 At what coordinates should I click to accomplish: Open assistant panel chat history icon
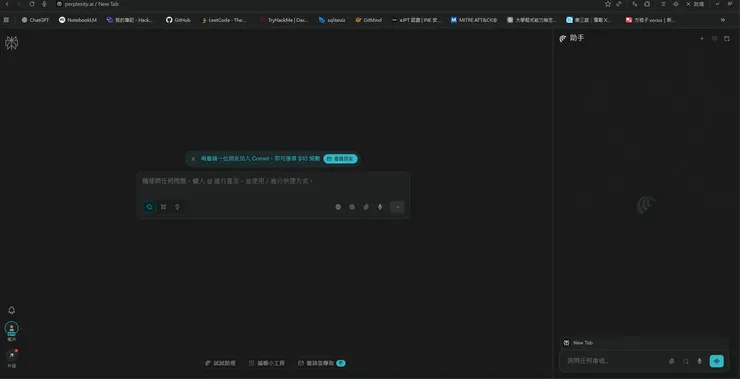[x=715, y=39]
